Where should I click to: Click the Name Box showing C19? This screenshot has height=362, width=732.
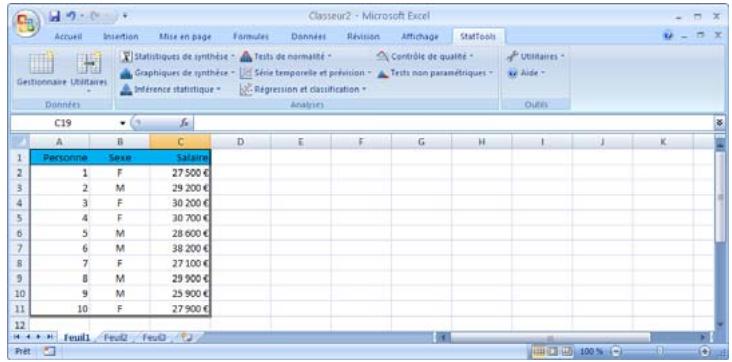pyautogui.click(x=63, y=123)
